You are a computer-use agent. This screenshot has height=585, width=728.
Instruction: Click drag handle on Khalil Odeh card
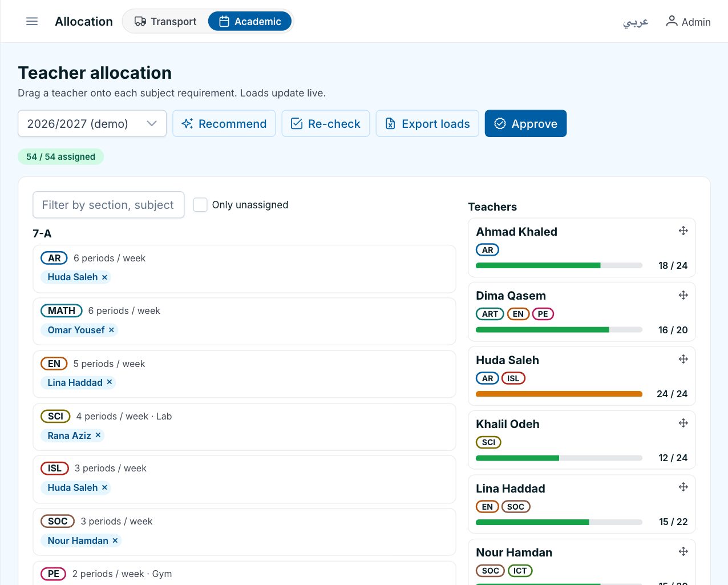(683, 423)
